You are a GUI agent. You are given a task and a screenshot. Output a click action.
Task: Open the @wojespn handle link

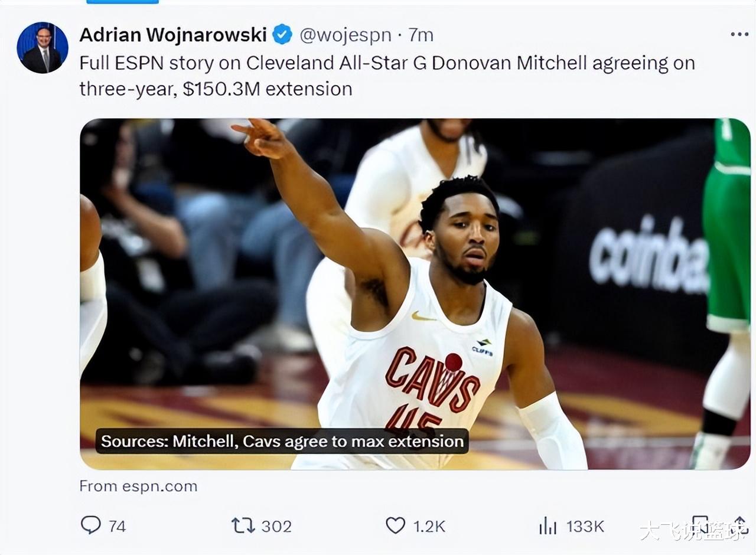(346, 35)
